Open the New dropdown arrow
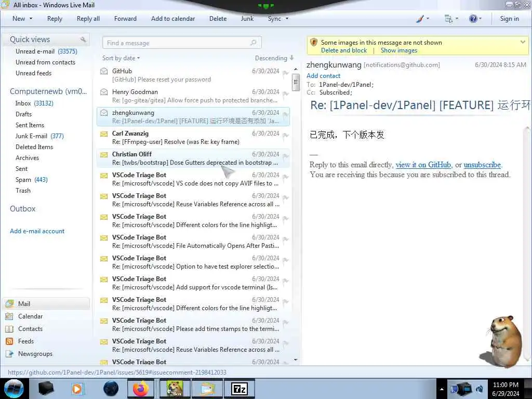The image size is (532, 399). pos(31,19)
